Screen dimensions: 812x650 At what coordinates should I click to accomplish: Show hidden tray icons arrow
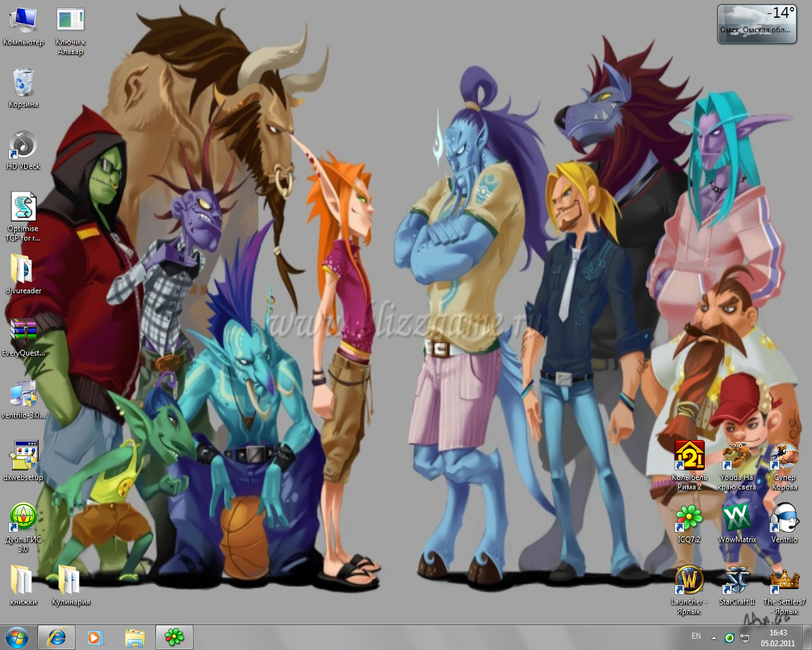click(714, 637)
